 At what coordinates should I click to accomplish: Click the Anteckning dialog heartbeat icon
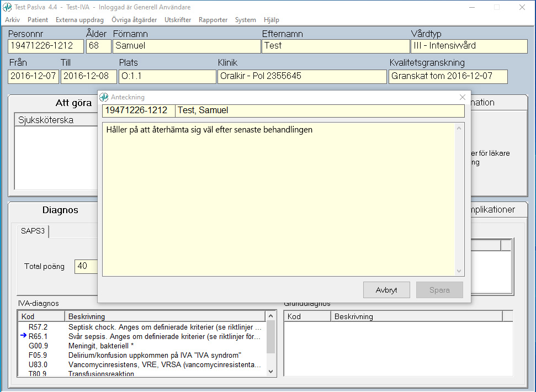click(x=104, y=97)
